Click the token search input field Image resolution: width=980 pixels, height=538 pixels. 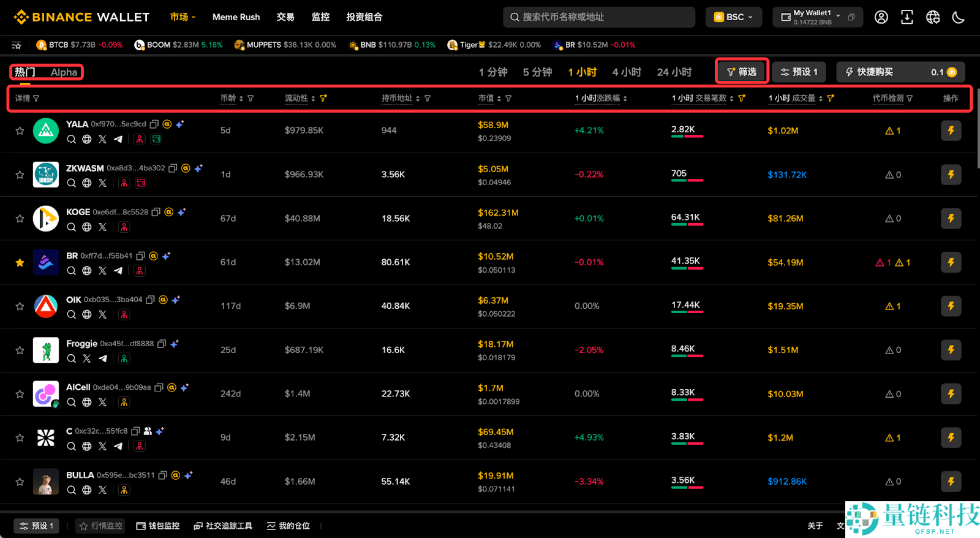click(599, 17)
